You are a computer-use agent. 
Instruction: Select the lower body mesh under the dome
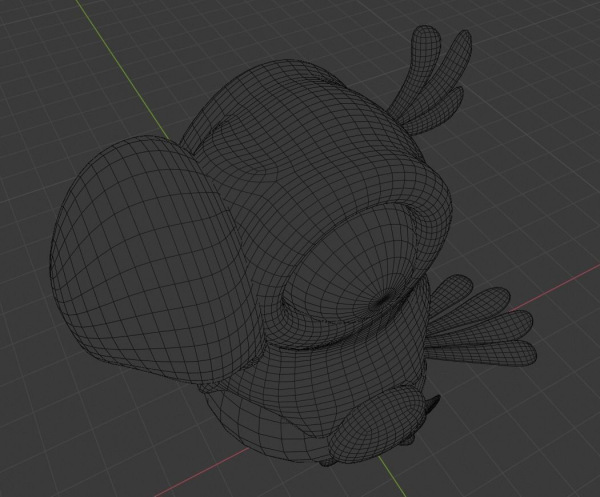[268, 425]
